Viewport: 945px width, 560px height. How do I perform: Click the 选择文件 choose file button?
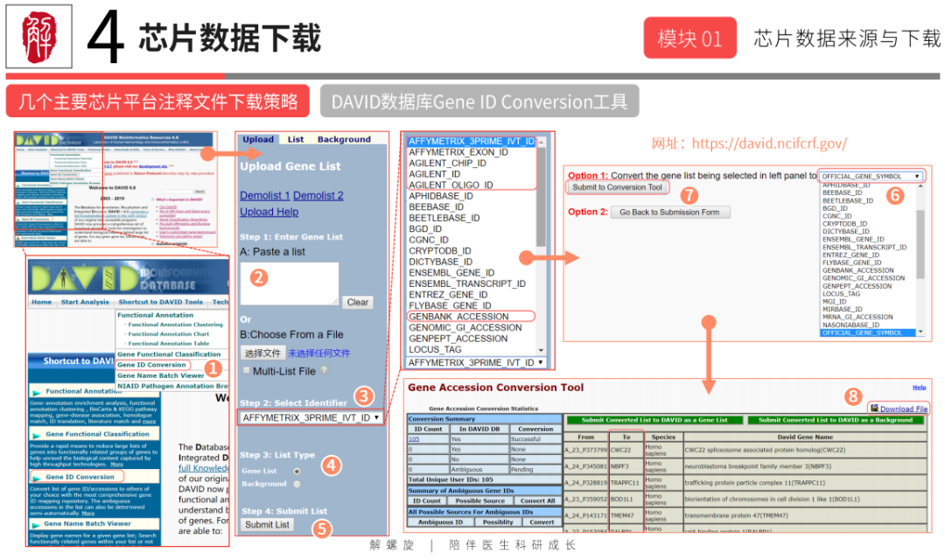[x=262, y=353]
